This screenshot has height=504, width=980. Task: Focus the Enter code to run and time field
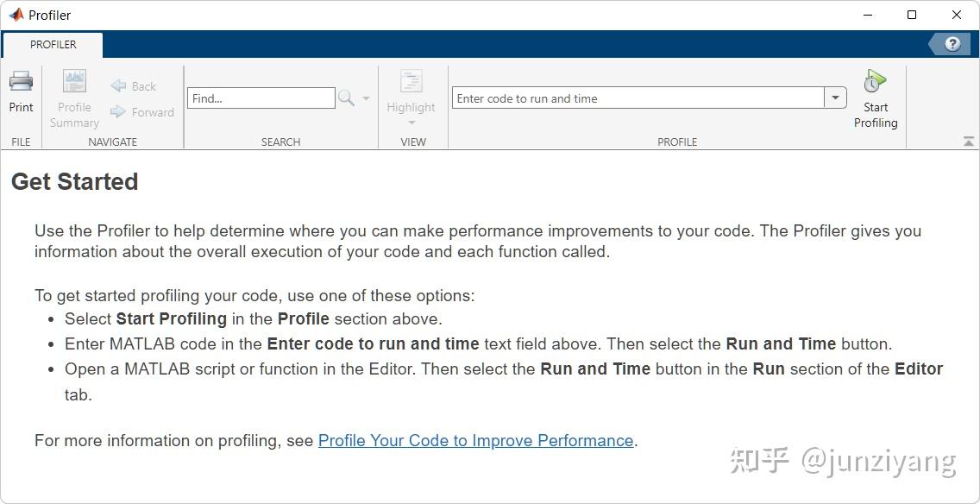coord(638,98)
